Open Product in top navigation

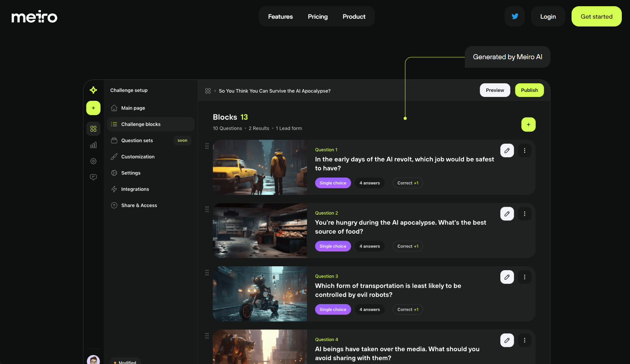tap(354, 17)
